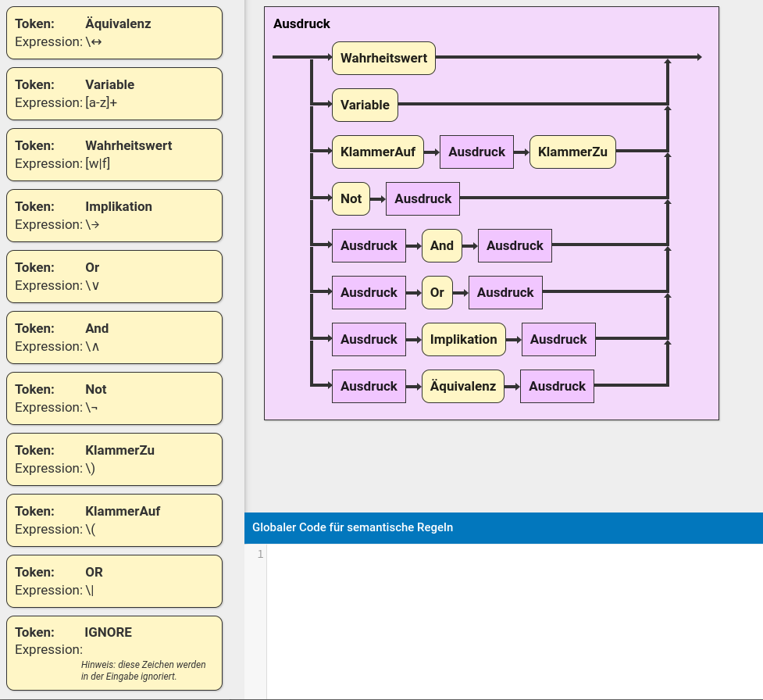Select the Ausdruck node preceding the And node
This screenshot has height=700, width=763.
point(369,245)
